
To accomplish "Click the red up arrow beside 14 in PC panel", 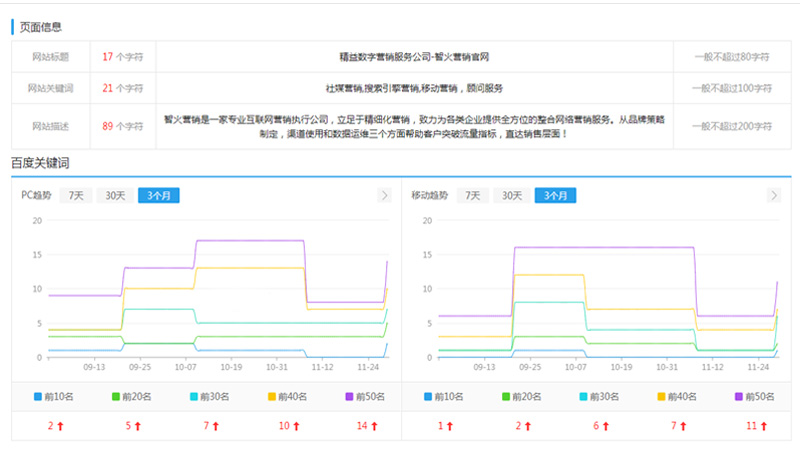I will pyautogui.click(x=375, y=426).
